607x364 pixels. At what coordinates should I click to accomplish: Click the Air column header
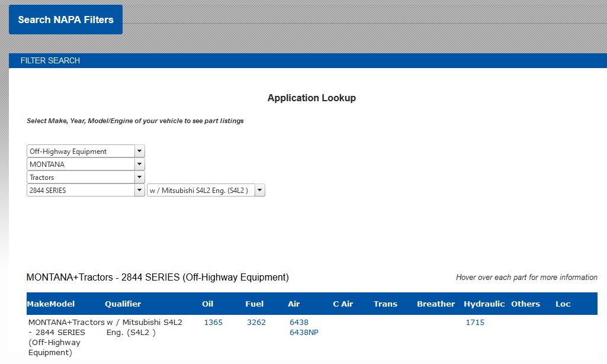coord(294,304)
